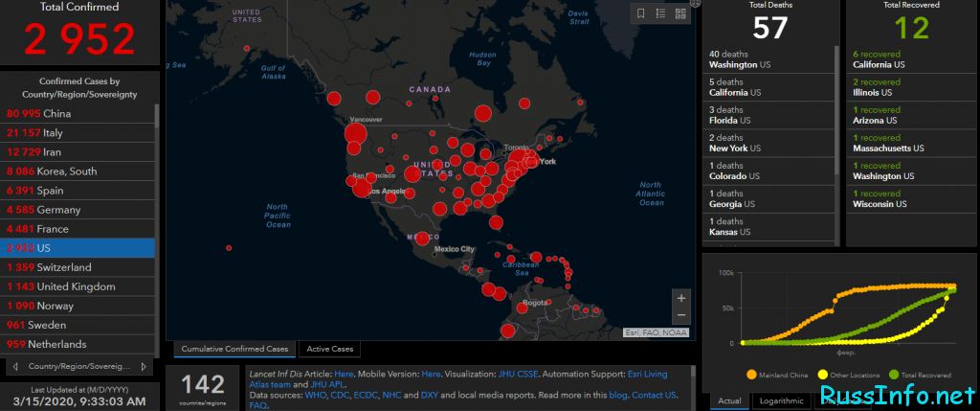Click the Esri, FAO, NOAA attribution
The image size is (980, 411).
click(657, 332)
